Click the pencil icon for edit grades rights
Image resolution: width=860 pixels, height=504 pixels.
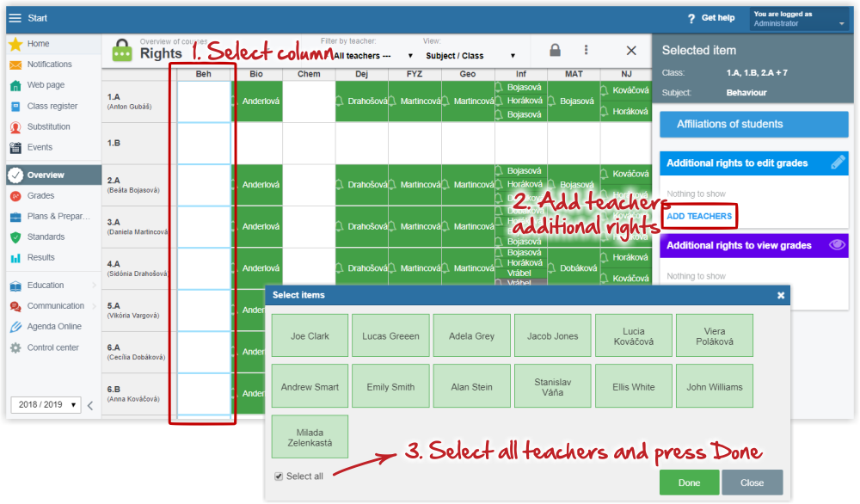(838, 163)
